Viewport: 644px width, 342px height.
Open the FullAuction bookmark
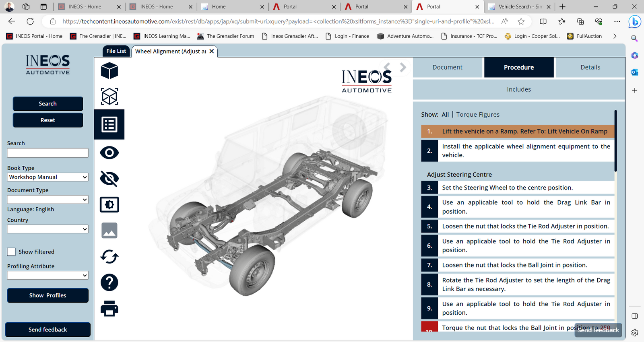[584, 36]
